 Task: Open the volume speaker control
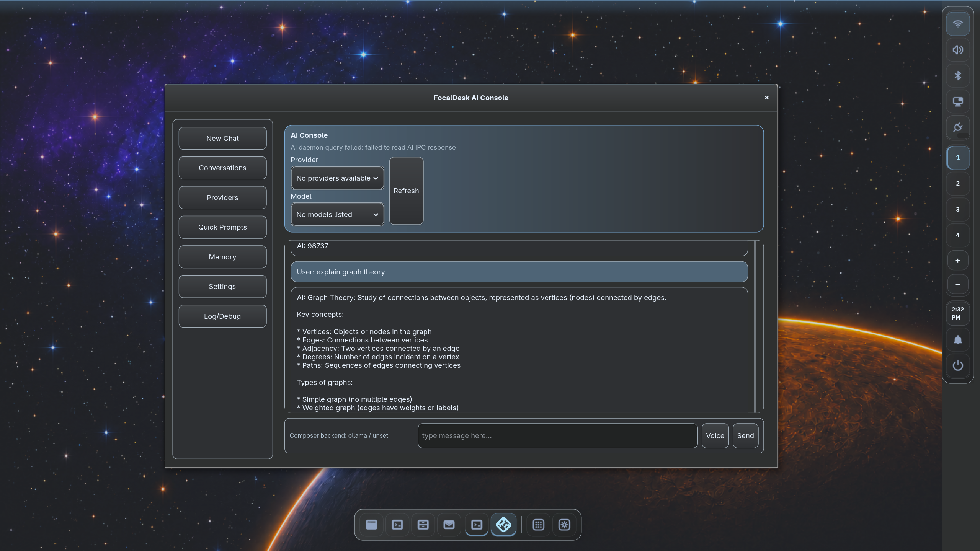(958, 50)
